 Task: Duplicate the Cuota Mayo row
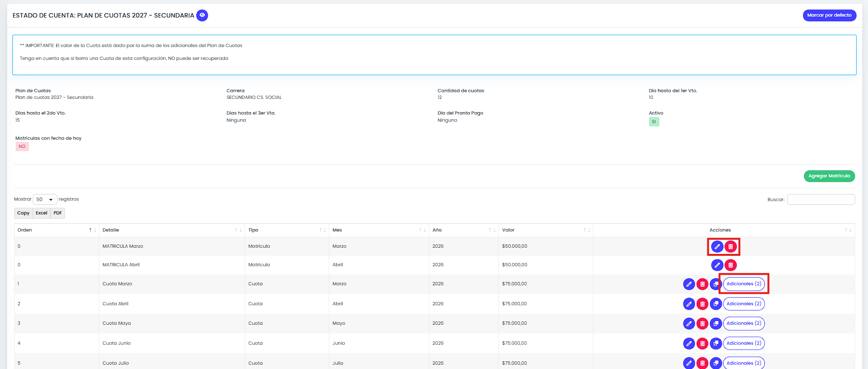(715, 323)
